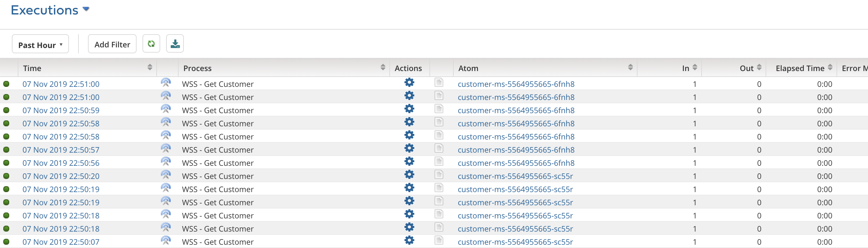Open the 07 Nov 2019 22:50:59 execution link

61,111
